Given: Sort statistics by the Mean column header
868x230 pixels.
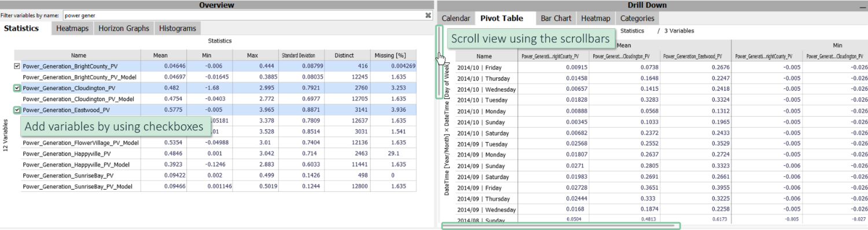Looking at the screenshot, I should tap(160, 55).
